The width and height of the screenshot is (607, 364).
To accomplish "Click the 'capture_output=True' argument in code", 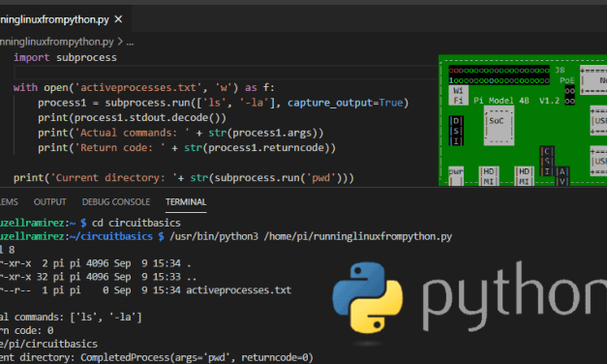I will pyautogui.click(x=345, y=103).
